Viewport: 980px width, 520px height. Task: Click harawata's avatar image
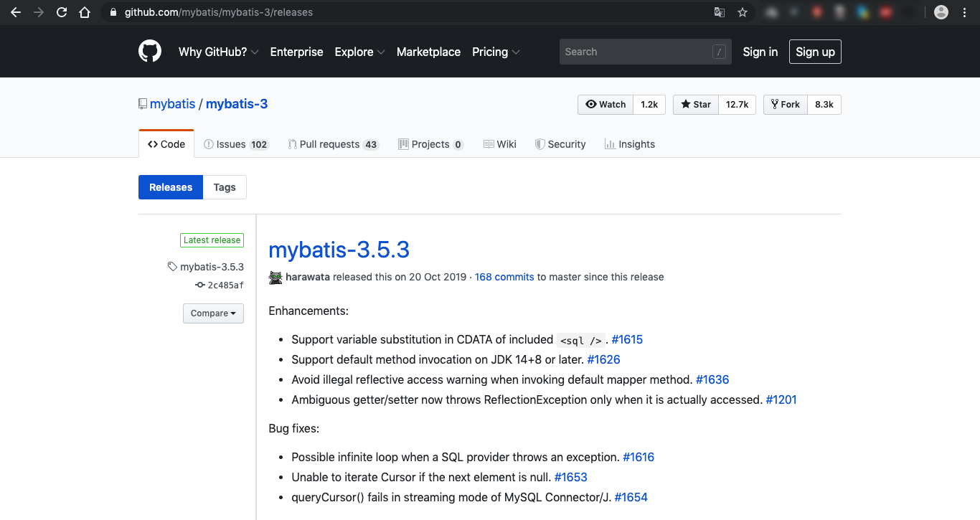click(275, 277)
